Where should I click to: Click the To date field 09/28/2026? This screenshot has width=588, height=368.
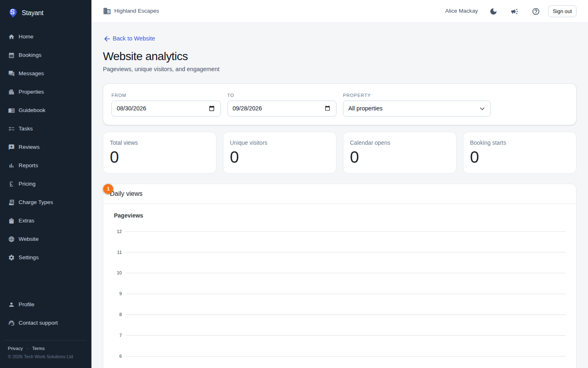pyautogui.click(x=282, y=108)
